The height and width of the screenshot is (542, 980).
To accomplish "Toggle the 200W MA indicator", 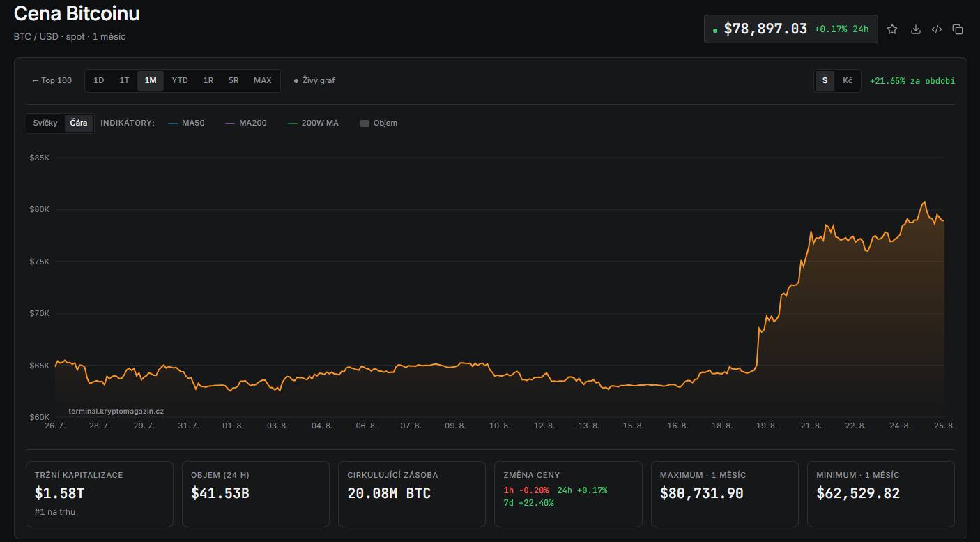I will 313,123.
